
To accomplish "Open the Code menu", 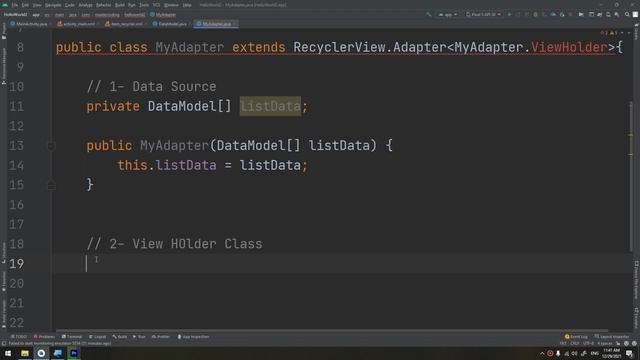I will pos(70,5).
